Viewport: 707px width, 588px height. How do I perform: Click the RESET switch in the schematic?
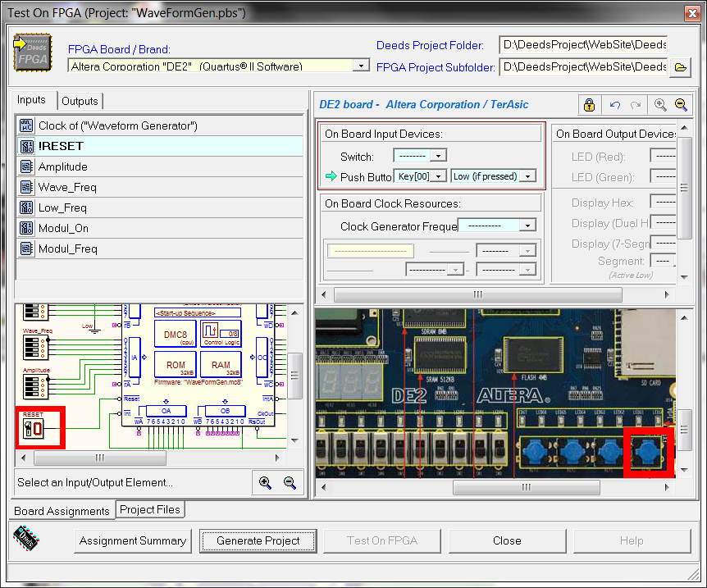point(34,428)
